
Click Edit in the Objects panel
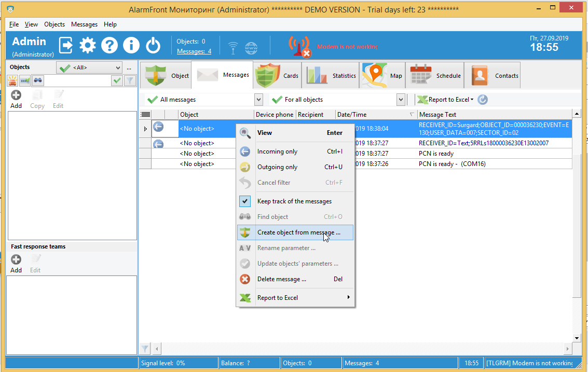point(58,100)
